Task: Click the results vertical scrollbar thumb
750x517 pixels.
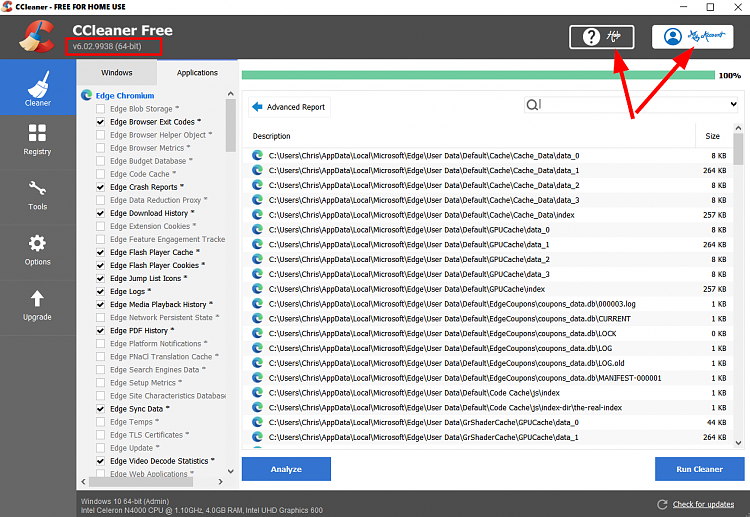Action: 738,149
